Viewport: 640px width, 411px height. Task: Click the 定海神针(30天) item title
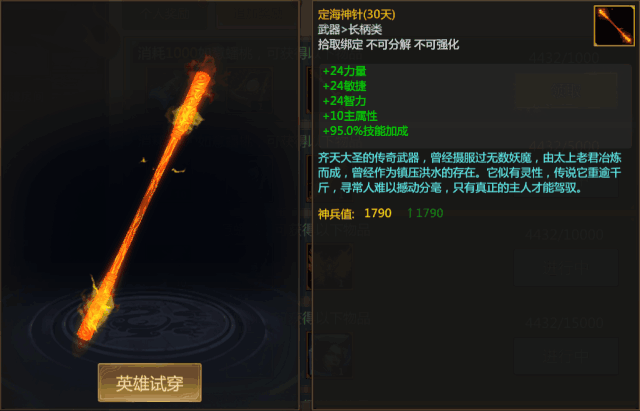coord(356,14)
